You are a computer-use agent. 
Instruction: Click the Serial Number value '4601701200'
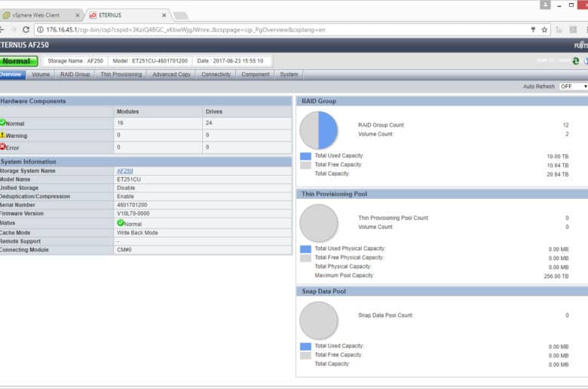click(x=132, y=205)
